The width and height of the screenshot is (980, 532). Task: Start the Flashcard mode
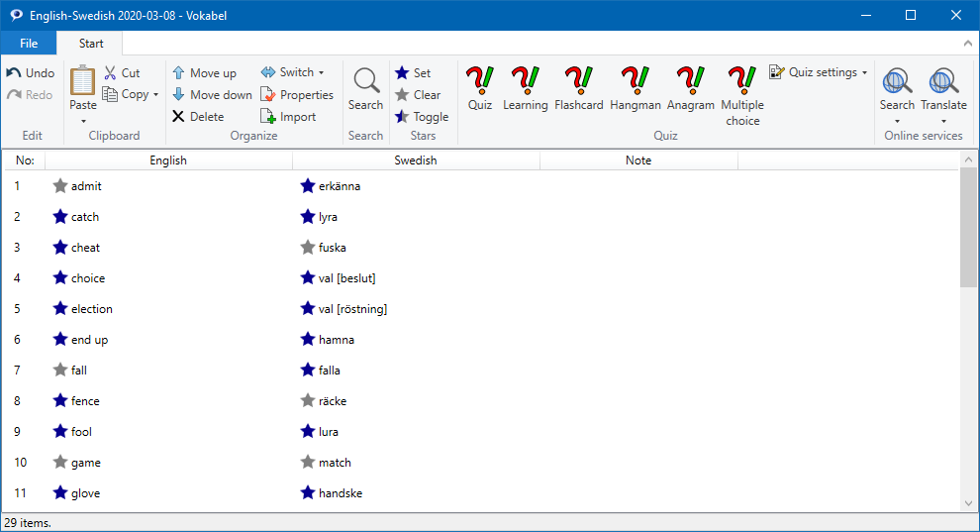click(579, 89)
